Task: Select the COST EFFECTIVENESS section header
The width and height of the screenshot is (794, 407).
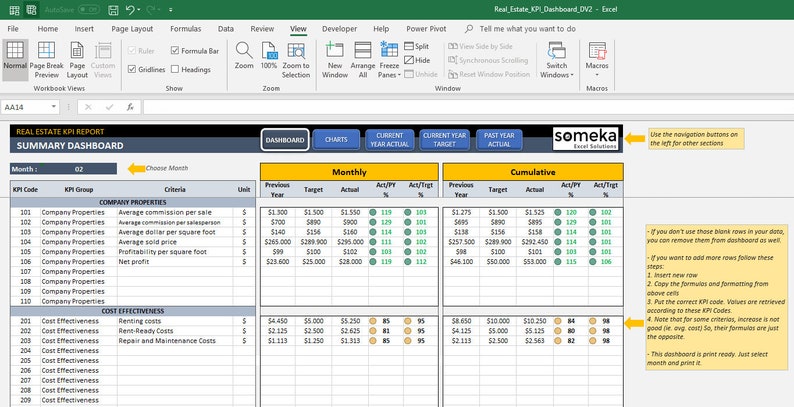Action: pos(133,311)
